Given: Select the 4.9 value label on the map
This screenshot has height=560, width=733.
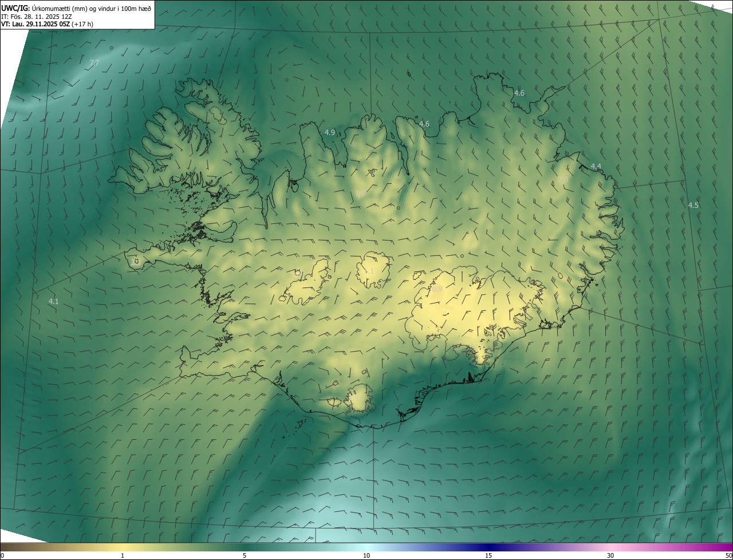Looking at the screenshot, I should tap(330, 132).
